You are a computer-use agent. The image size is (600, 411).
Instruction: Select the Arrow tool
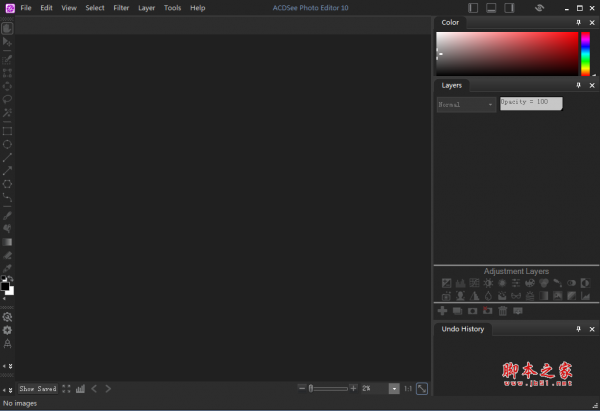(7, 171)
